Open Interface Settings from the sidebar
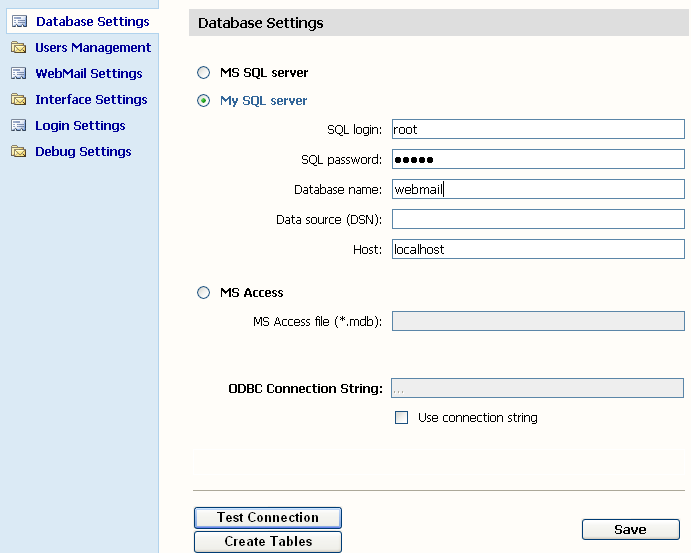The width and height of the screenshot is (691, 553). click(x=91, y=99)
